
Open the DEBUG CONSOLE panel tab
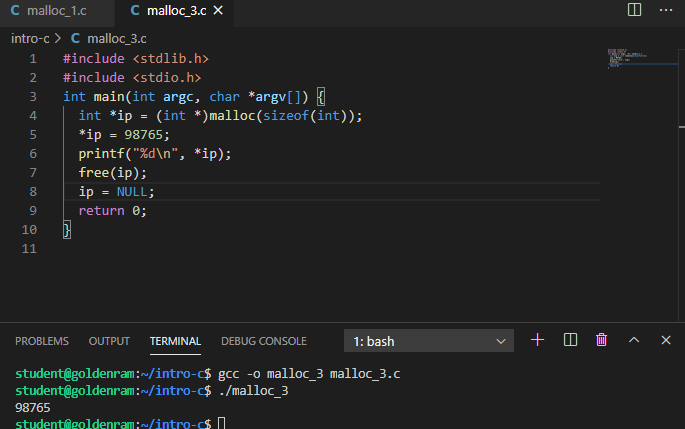coord(264,341)
